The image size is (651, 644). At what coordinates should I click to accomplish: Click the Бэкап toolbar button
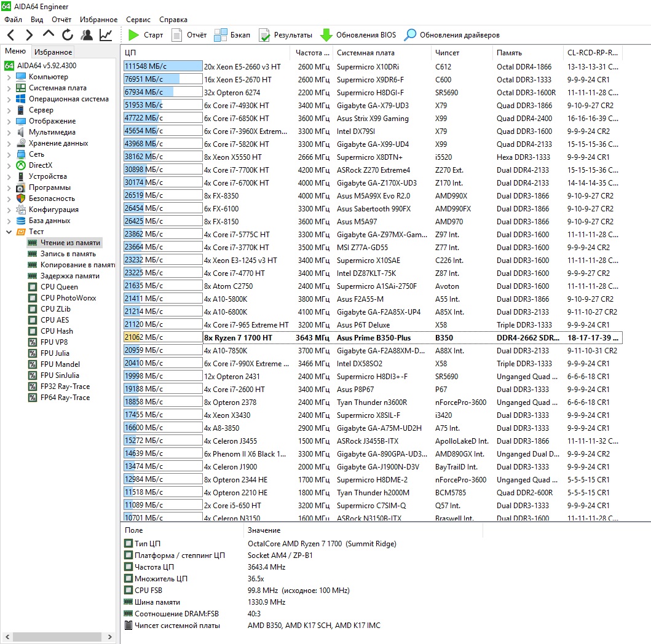232,35
